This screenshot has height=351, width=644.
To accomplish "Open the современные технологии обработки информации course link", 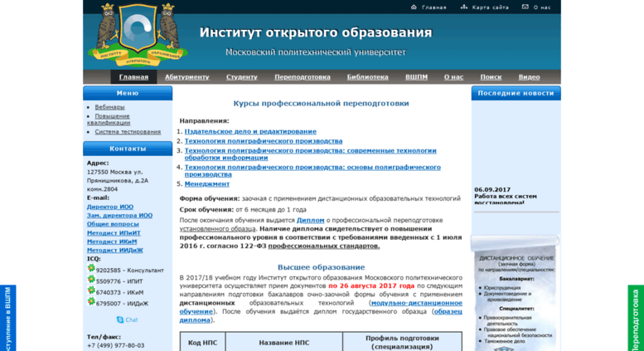I will pos(310,154).
